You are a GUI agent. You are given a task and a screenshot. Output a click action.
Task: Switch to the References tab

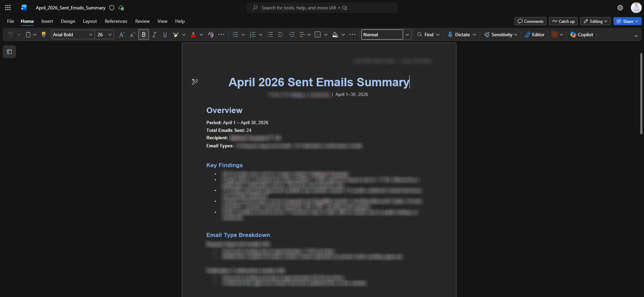coord(116,21)
